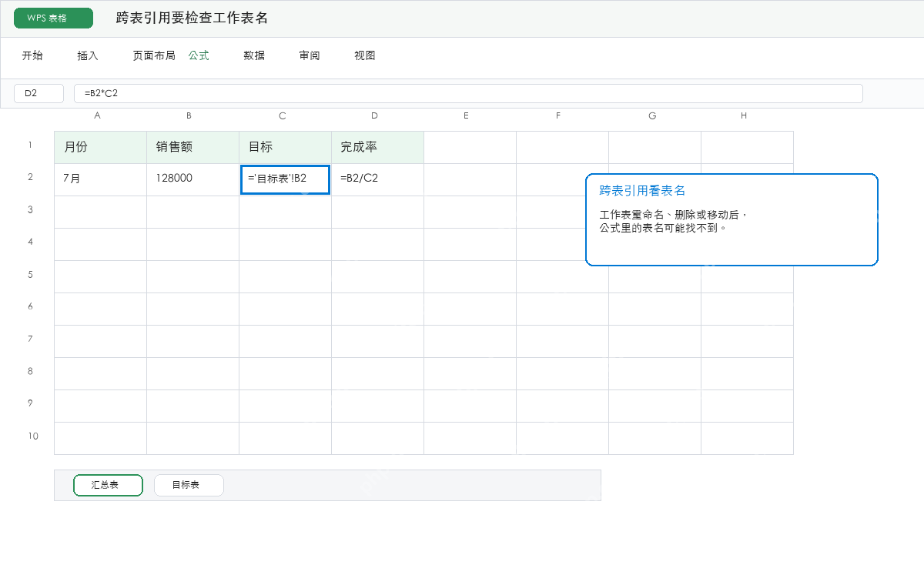The image size is (924, 585).
Task: Click the 完成率 header cell
Action: (x=378, y=148)
